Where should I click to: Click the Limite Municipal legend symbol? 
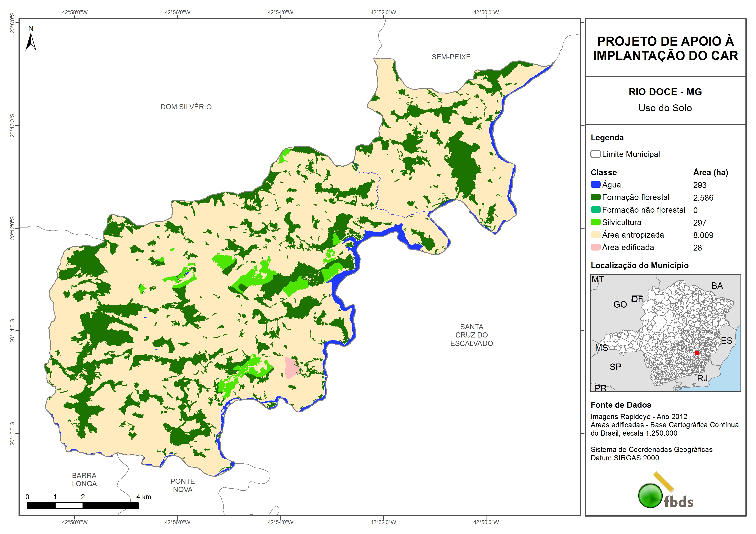tap(595, 154)
